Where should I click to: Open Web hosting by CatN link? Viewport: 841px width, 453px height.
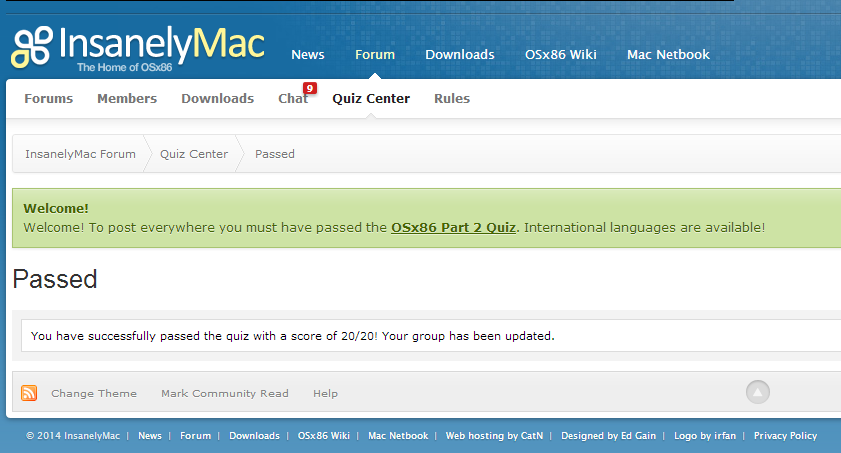click(495, 436)
